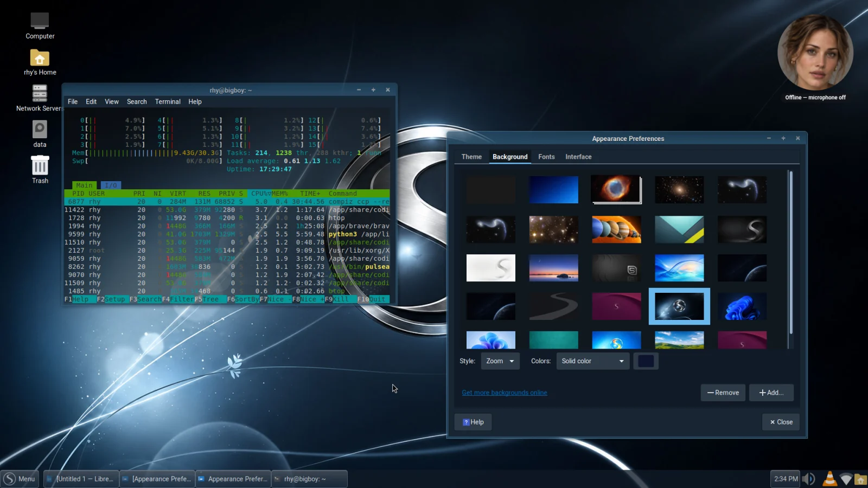Switch to the Fonts tab
The height and width of the screenshot is (488, 868).
coord(546,157)
